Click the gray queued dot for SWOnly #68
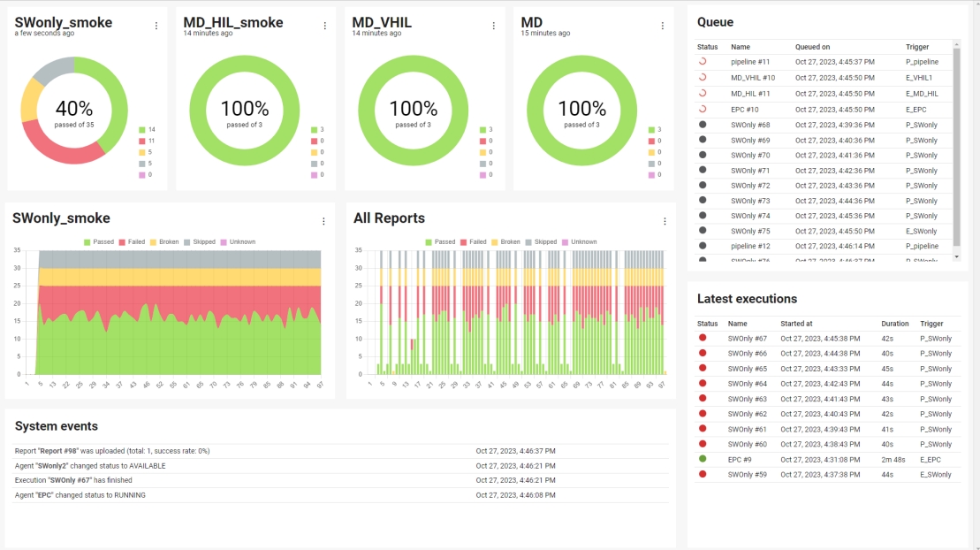 (703, 125)
